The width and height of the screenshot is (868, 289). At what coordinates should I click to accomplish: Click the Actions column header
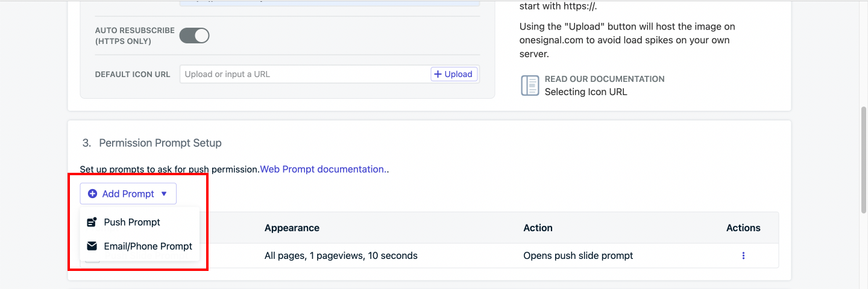(743, 228)
